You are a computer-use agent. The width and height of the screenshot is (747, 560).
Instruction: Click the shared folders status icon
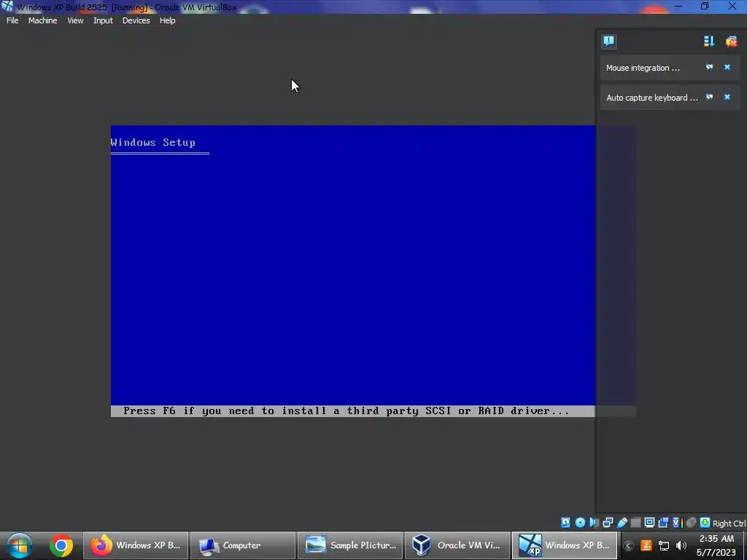(635, 522)
